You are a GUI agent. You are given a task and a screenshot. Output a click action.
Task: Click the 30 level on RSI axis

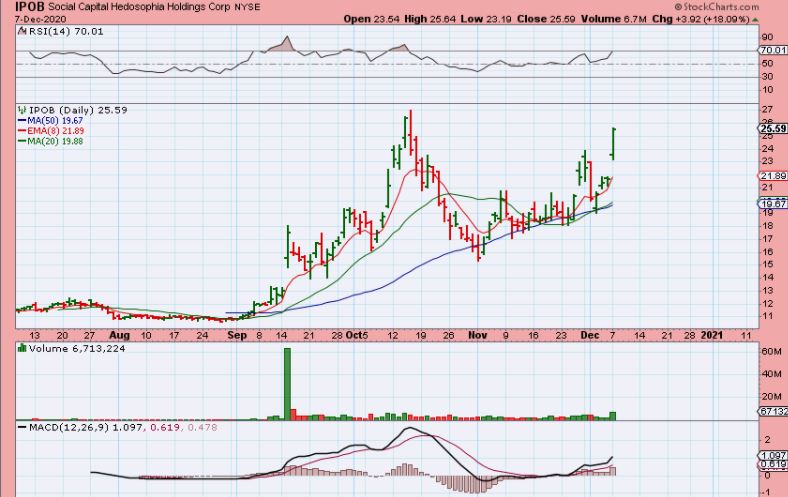pos(767,76)
